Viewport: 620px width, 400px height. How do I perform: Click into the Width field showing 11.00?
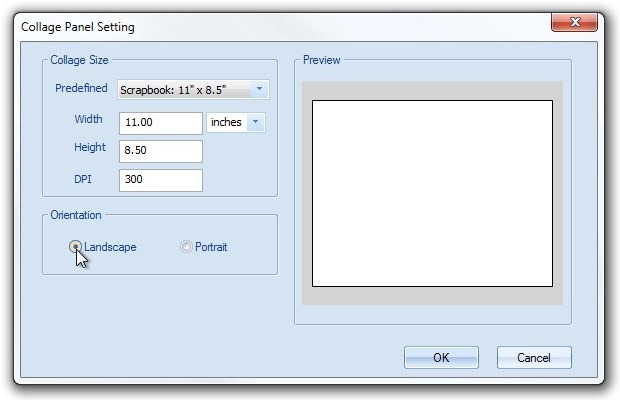click(161, 123)
